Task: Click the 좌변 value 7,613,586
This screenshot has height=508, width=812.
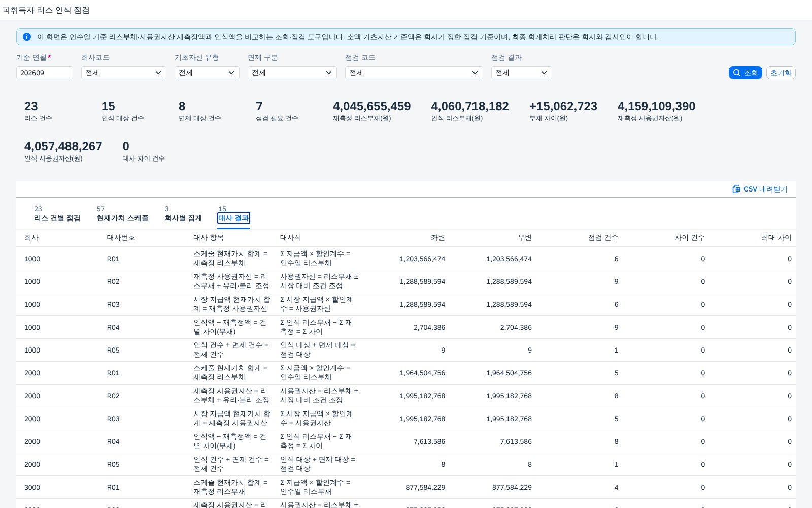Action: pos(429,441)
